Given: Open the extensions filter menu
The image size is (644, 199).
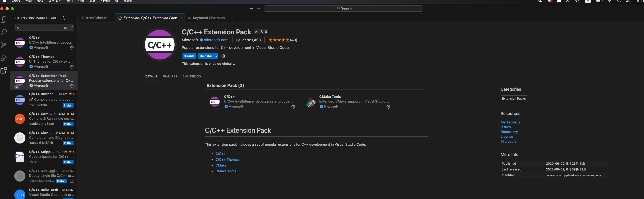Looking at the screenshot, I should (71, 27).
